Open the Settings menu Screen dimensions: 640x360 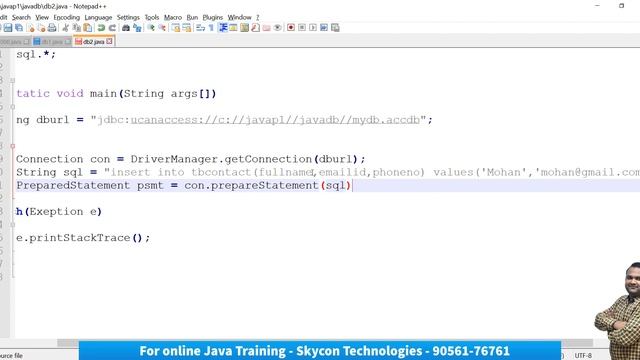(x=128, y=18)
